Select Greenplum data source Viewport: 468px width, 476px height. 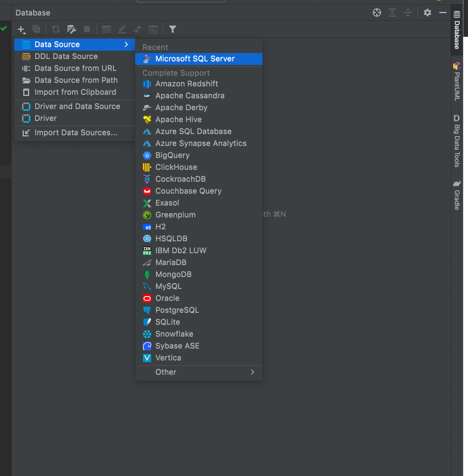click(199, 214)
